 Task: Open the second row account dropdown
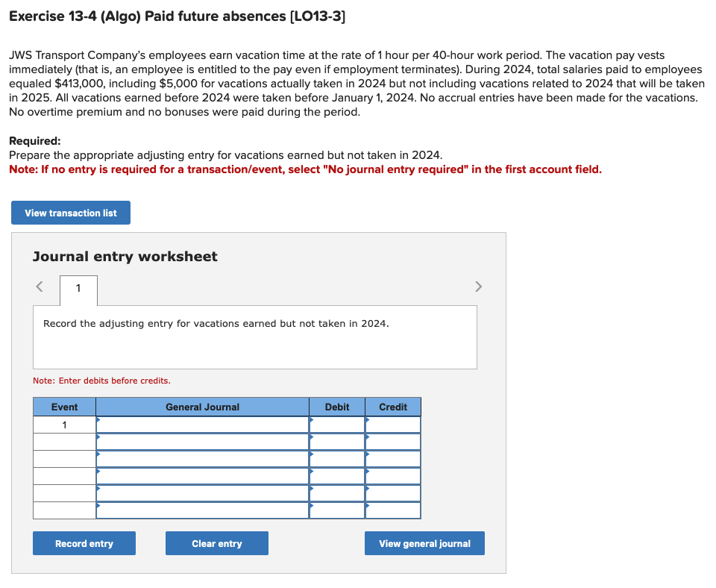coord(201,441)
